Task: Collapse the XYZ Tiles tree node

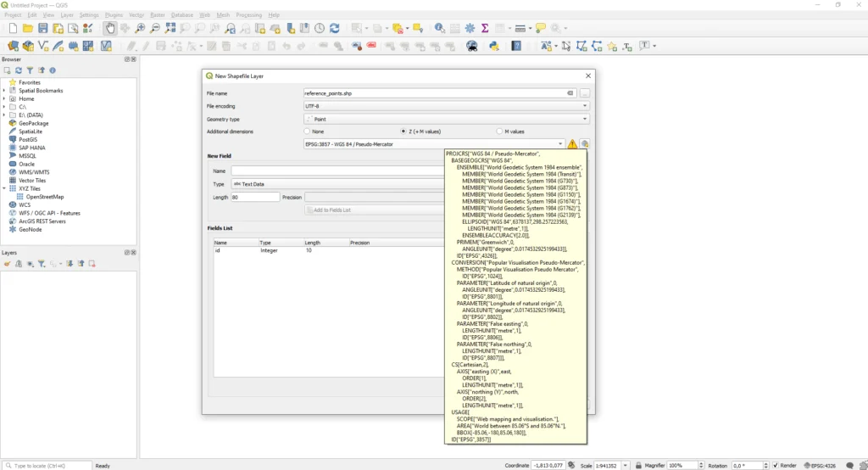Action: coord(4,188)
